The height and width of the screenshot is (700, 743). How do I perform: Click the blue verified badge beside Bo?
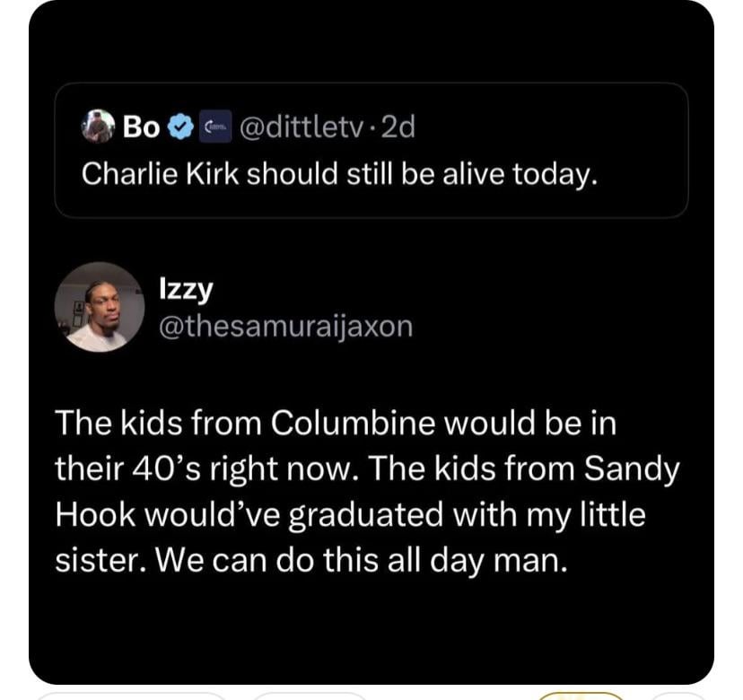[179, 127]
